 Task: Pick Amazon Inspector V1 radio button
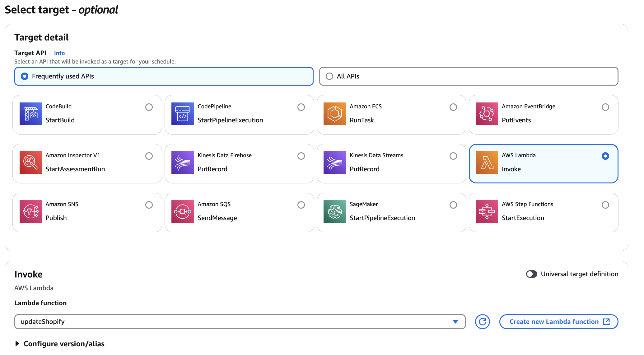coord(149,156)
